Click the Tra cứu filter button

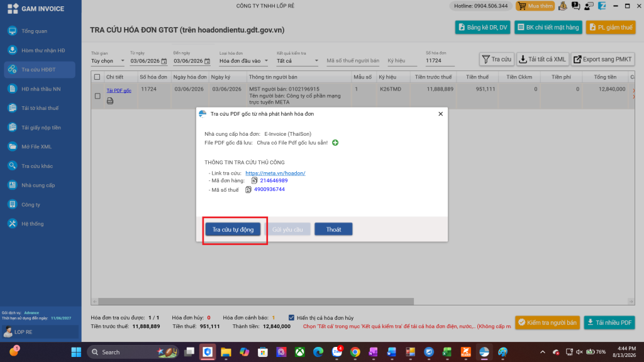pos(497,60)
